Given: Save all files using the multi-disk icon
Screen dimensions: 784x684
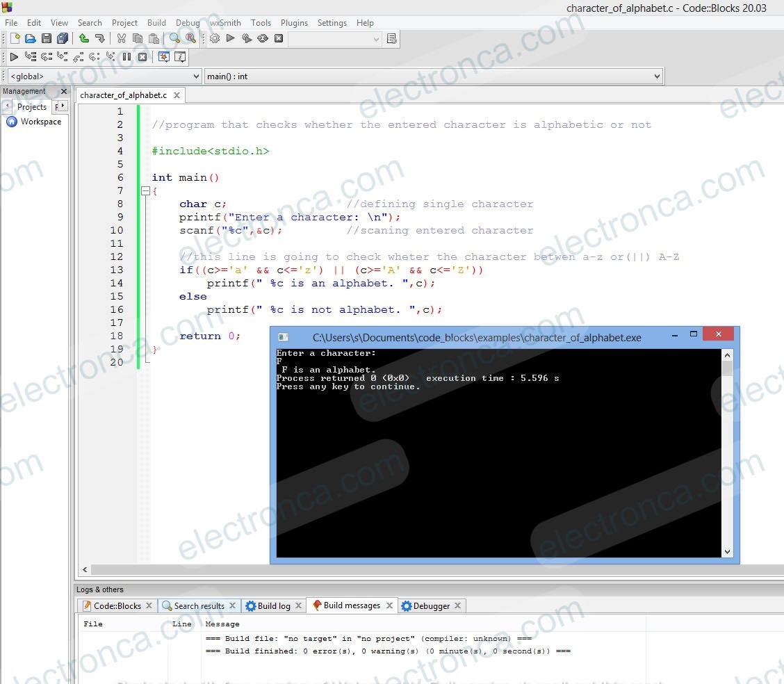Looking at the screenshot, I should pos(63,39).
